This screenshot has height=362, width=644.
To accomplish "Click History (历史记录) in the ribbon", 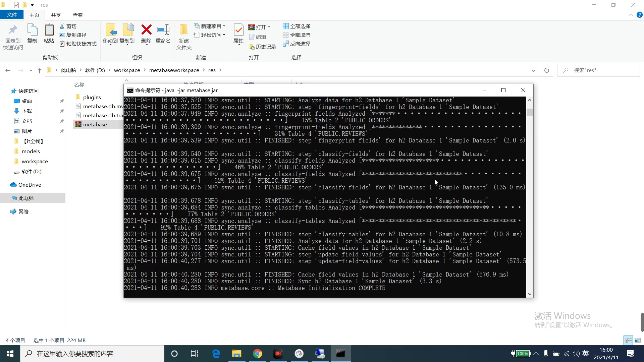I will (262, 47).
